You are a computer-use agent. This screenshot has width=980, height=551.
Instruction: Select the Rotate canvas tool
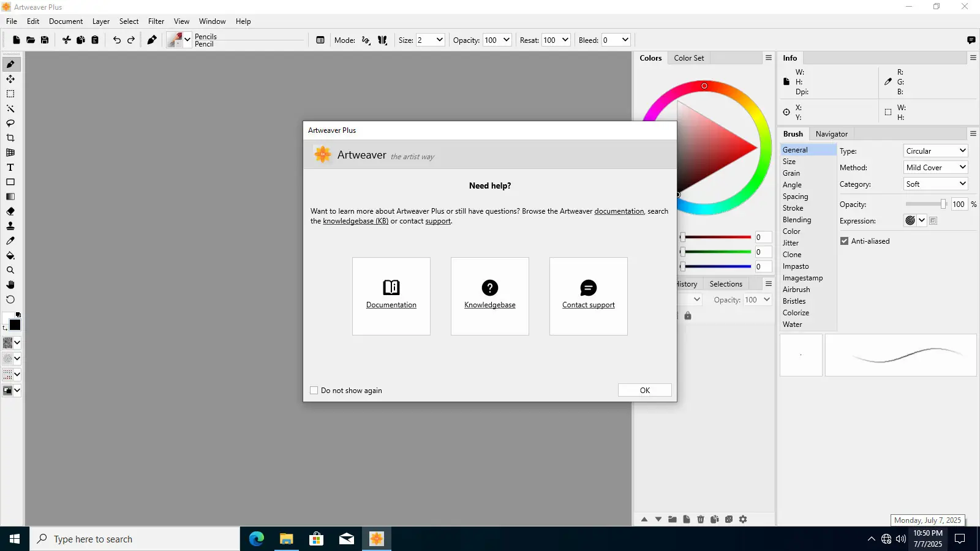(x=10, y=299)
